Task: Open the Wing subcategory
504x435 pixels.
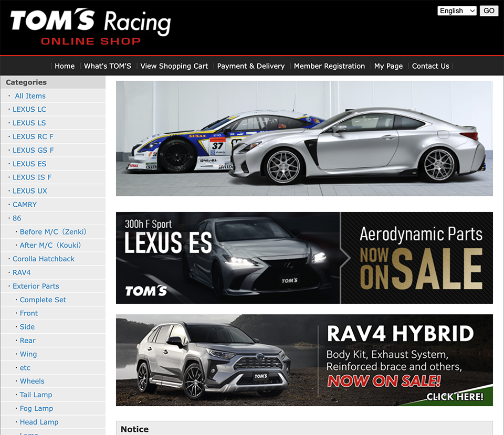Action: (28, 354)
